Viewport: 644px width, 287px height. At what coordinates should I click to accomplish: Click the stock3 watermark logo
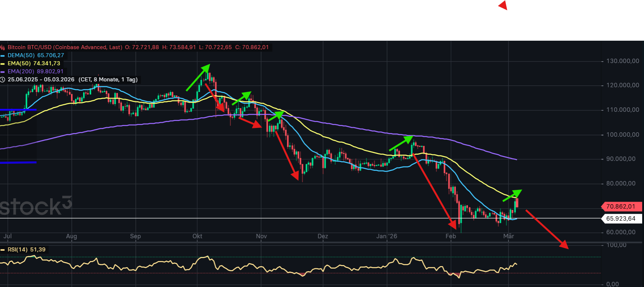(x=36, y=206)
